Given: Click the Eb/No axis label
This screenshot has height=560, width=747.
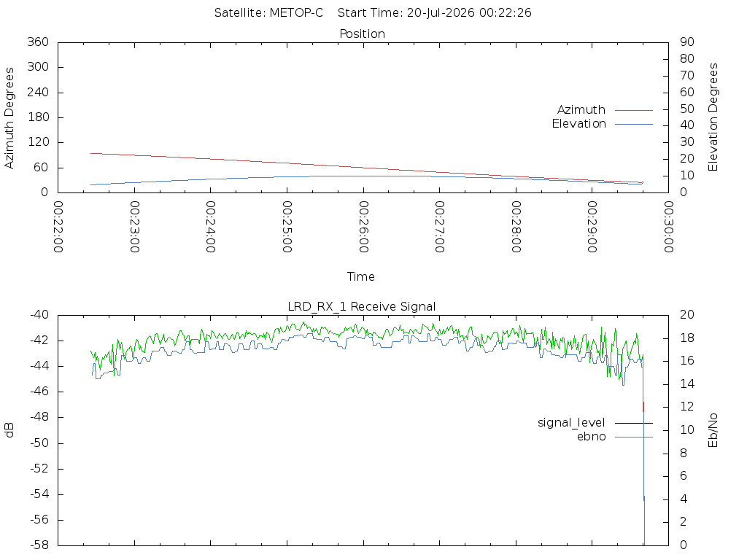Looking at the screenshot, I should [x=713, y=430].
